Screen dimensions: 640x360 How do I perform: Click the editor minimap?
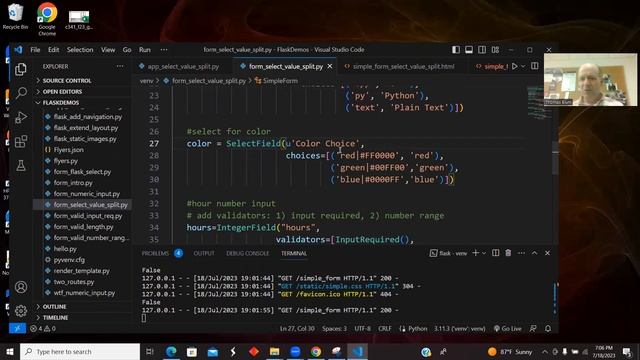[539, 103]
